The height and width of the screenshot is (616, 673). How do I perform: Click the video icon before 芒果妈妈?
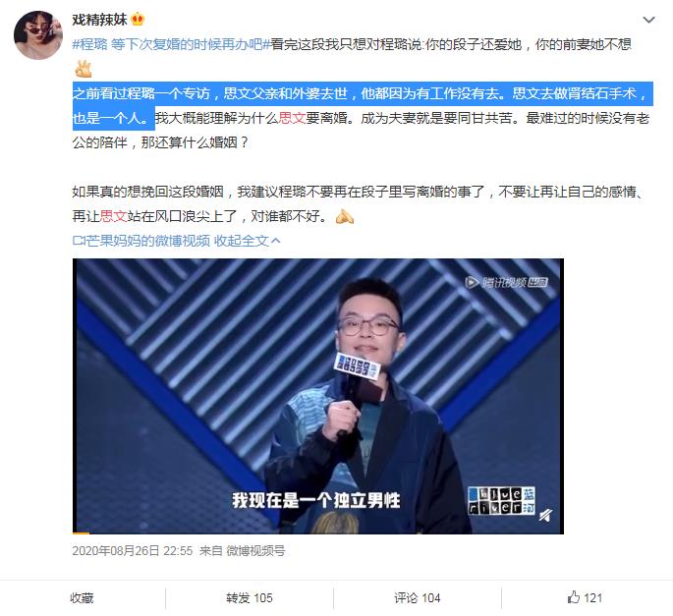point(79,241)
